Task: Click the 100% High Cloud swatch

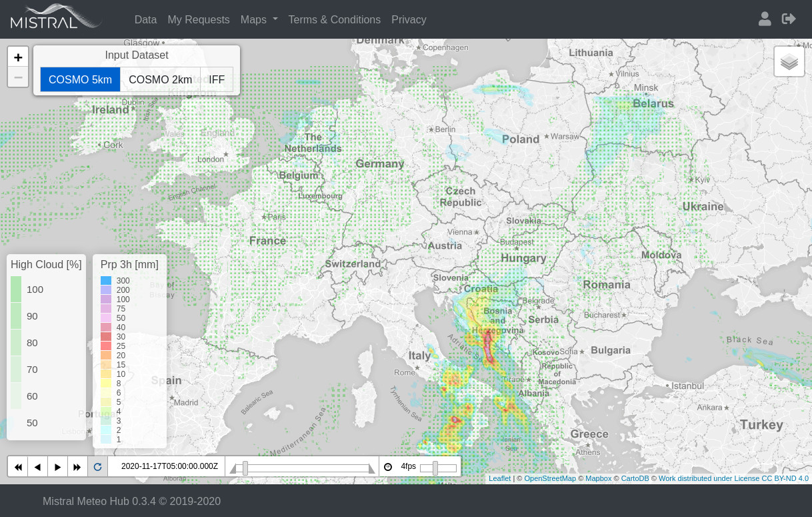Action: pyautogui.click(x=16, y=290)
